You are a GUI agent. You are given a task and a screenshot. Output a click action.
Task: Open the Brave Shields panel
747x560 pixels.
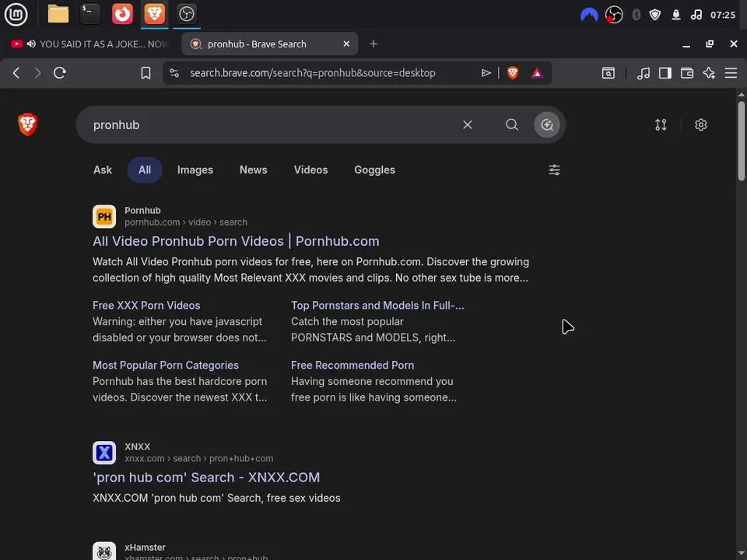[513, 73]
